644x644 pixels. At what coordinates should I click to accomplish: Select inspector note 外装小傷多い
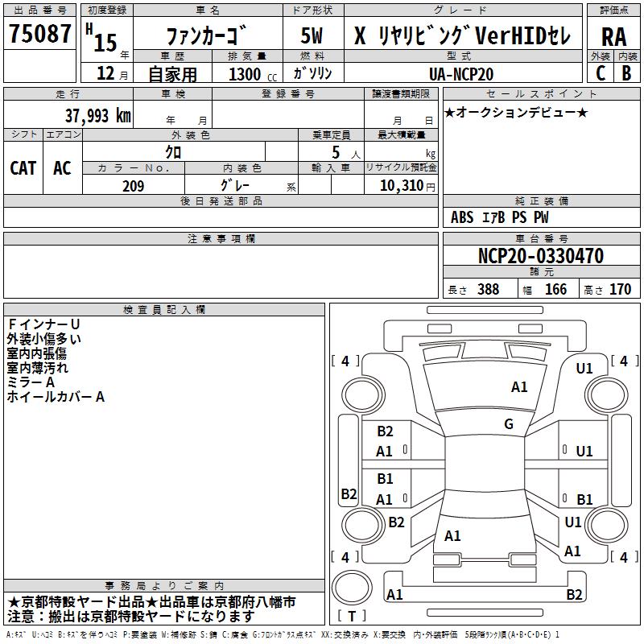click(44, 339)
